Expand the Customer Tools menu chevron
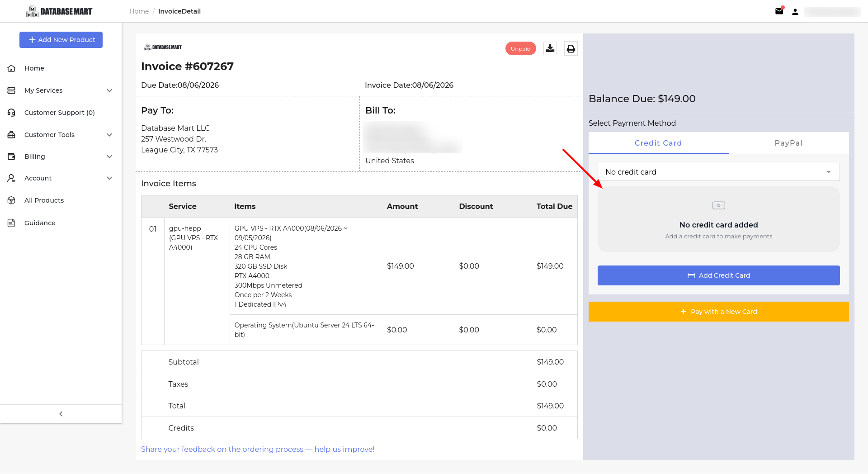The width and height of the screenshot is (868, 474). 109,135
